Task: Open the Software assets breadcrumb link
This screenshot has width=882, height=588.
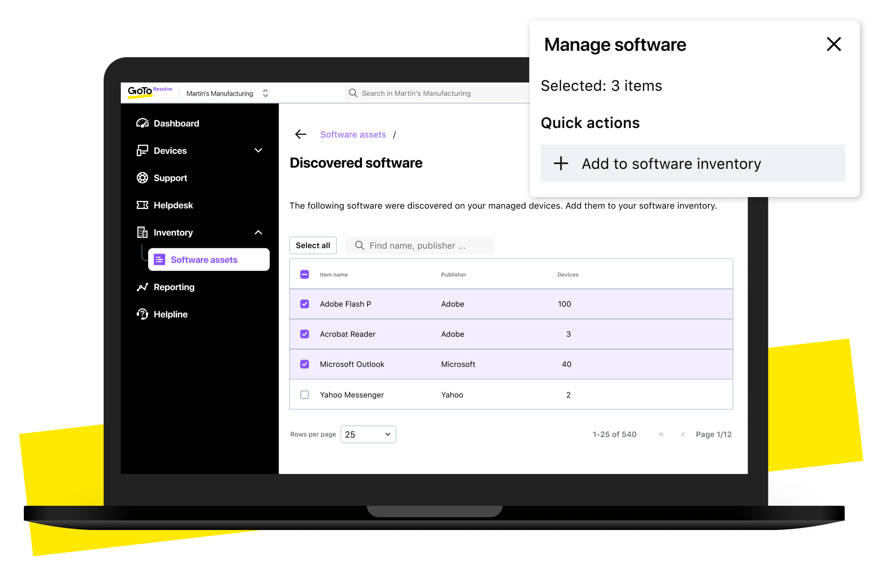Action: (353, 134)
